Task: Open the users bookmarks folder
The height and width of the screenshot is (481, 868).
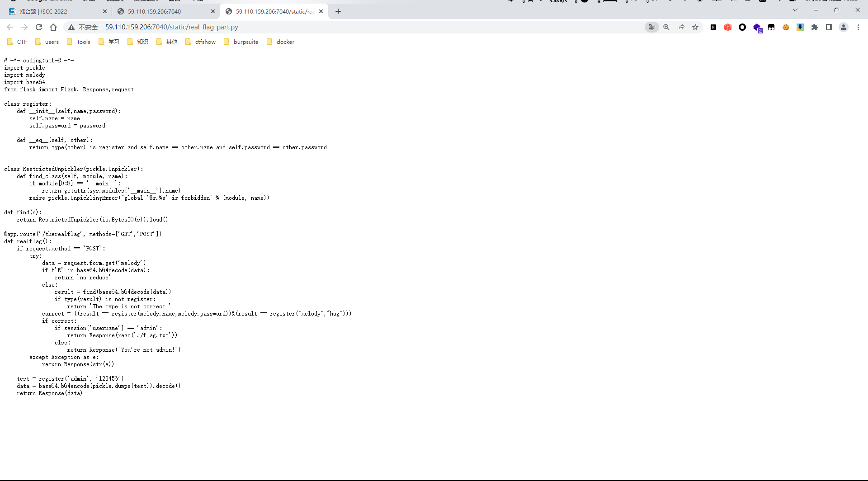Action: coord(47,42)
